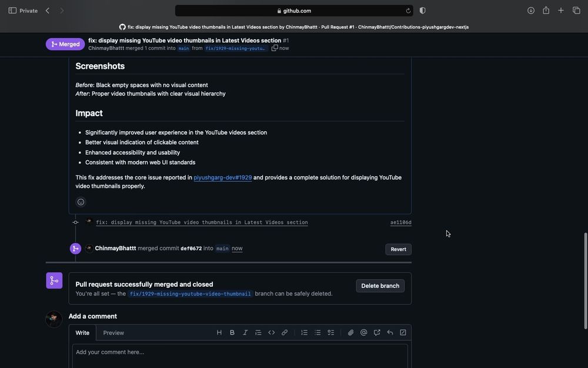588x368 pixels.
Task: Apply italic formatting
Action: (x=245, y=332)
